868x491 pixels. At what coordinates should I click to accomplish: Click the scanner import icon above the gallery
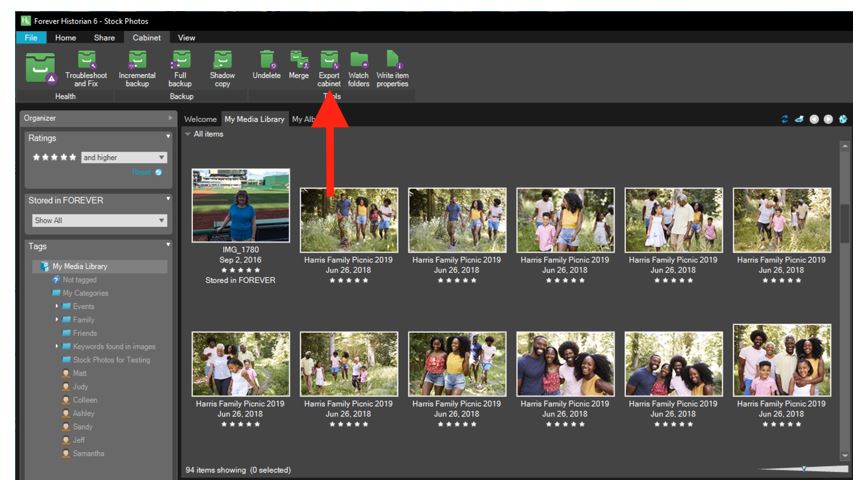tap(799, 119)
